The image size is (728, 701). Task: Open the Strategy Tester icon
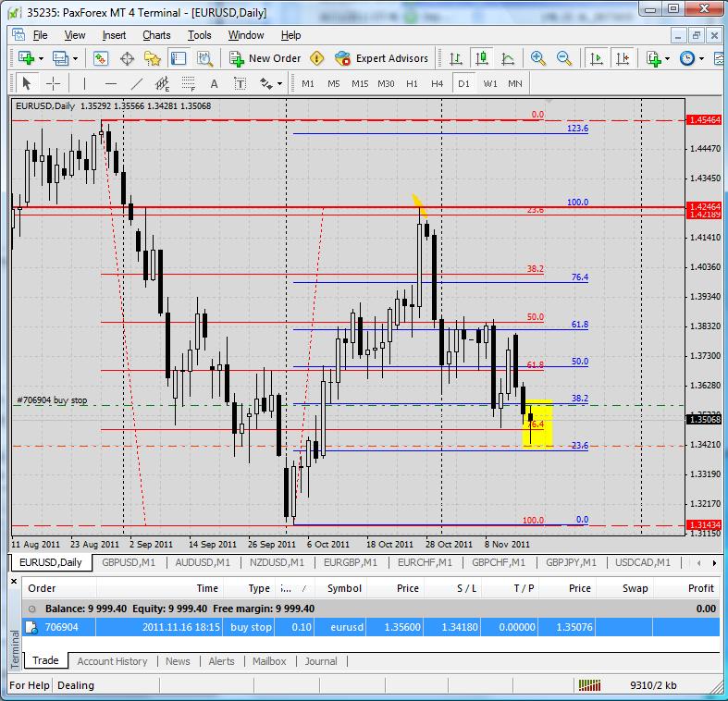click(x=204, y=58)
